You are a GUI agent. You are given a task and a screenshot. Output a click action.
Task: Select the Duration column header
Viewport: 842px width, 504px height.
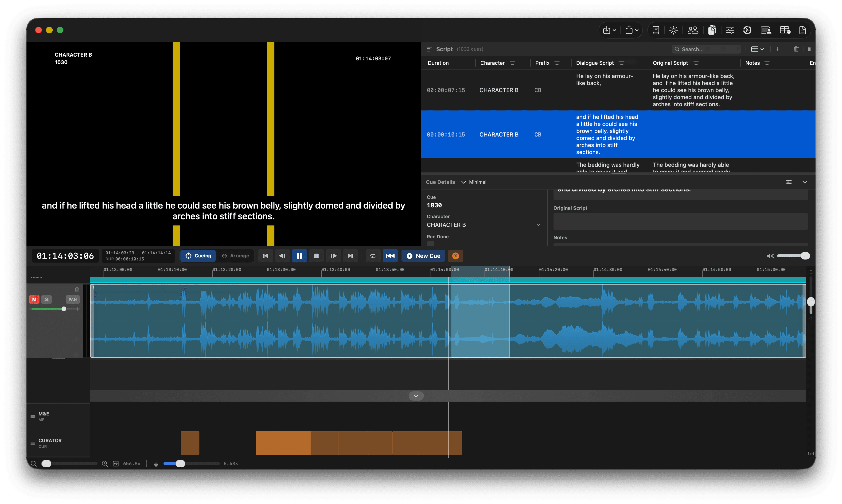point(438,63)
